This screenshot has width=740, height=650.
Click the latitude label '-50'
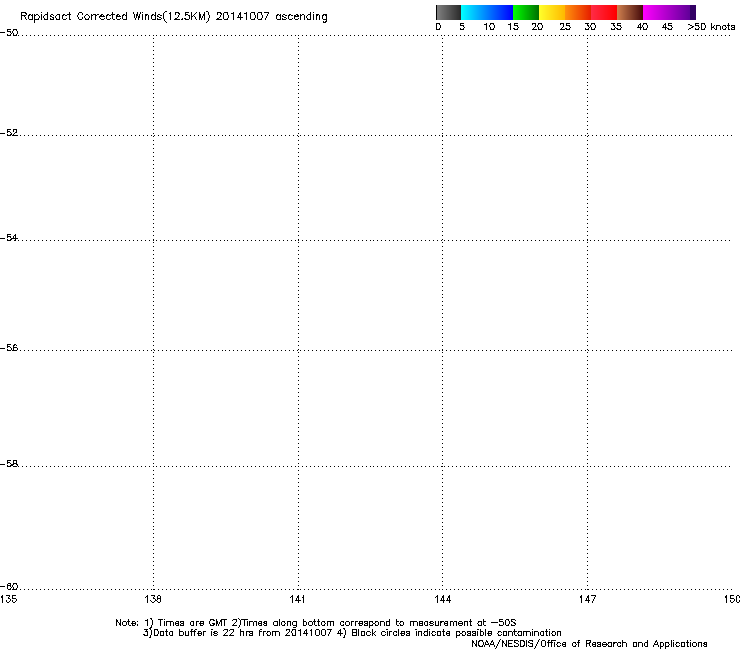point(9,33)
